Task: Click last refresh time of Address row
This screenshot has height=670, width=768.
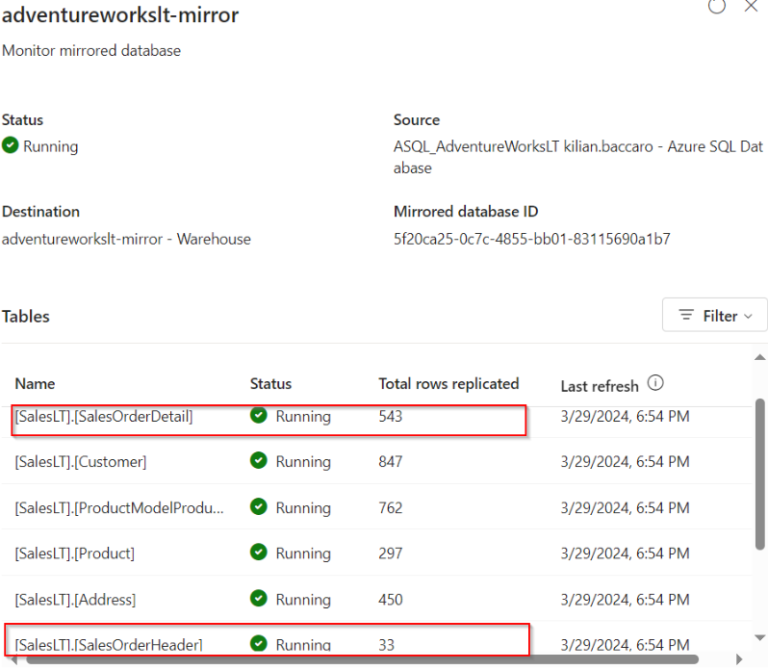Action: tap(625, 599)
